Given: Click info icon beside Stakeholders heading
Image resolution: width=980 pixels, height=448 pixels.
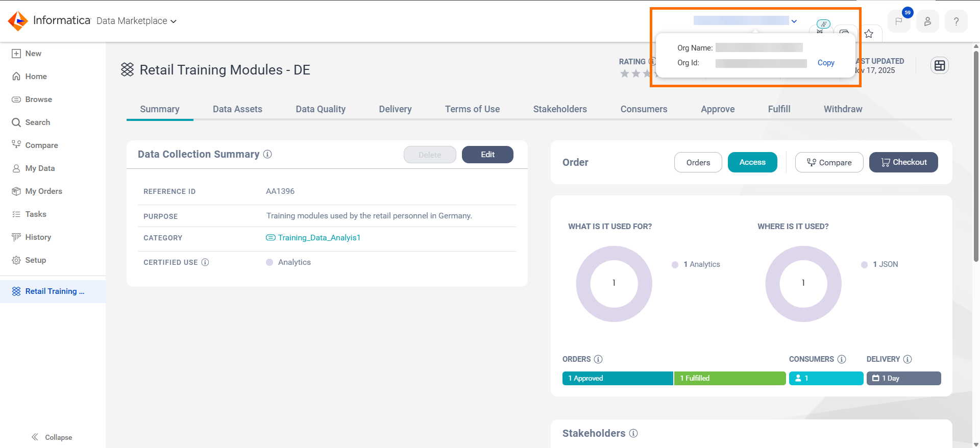Looking at the screenshot, I should [x=633, y=433].
